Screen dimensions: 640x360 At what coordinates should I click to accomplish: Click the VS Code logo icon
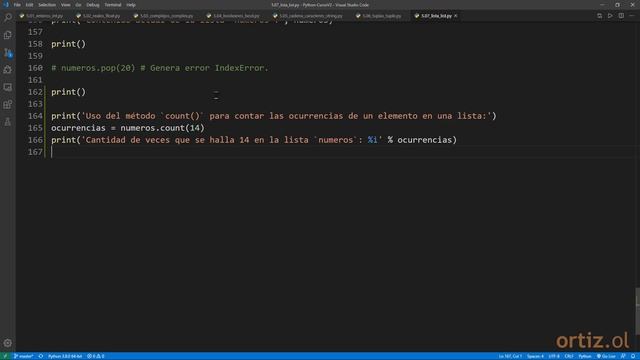6,5
